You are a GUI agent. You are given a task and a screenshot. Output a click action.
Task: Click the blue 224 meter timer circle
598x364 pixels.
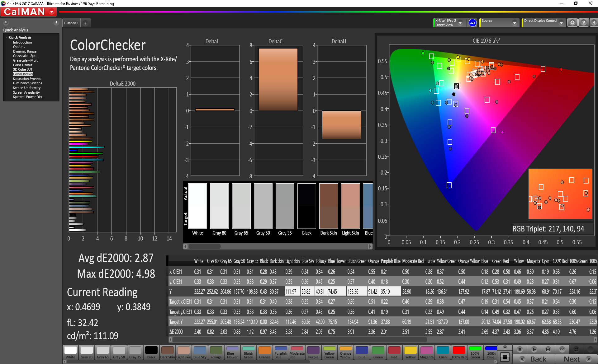(472, 23)
